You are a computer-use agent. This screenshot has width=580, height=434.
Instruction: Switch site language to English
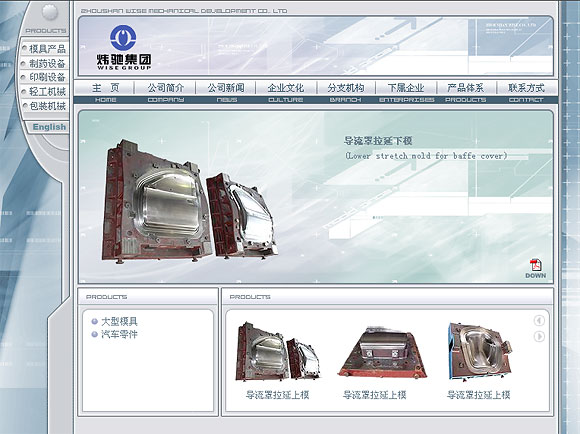pyautogui.click(x=49, y=127)
